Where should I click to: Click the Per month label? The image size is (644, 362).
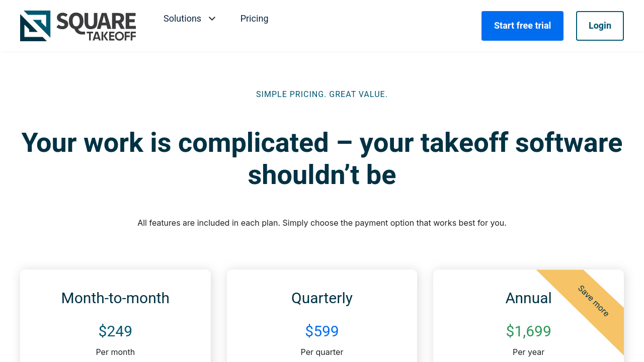pos(115,352)
